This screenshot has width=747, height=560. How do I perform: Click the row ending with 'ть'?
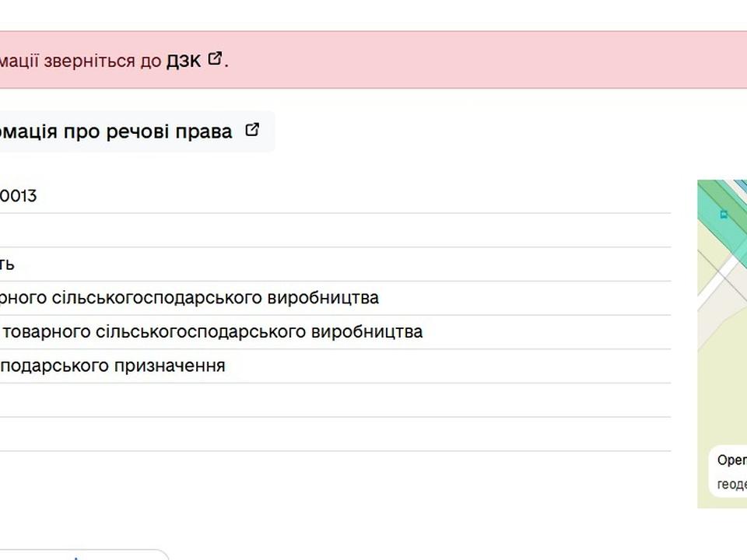[x=8, y=264]
